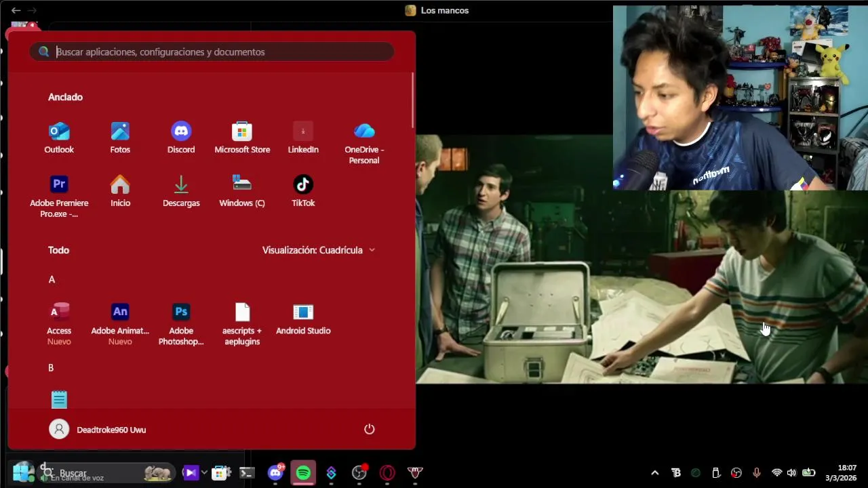Open Microsoft Store on the taskbar

(x=221, y=472)
